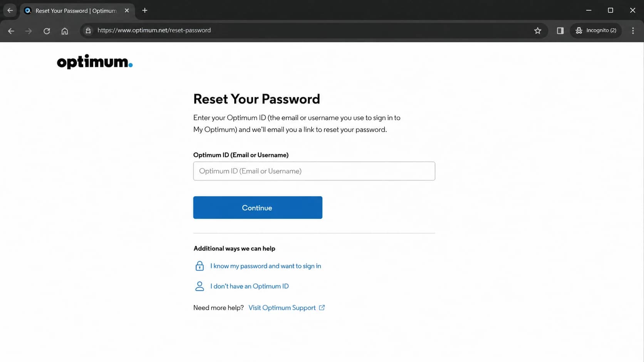Maximize the browser window
Screen dimensions: 644x362
coord(610,10)
